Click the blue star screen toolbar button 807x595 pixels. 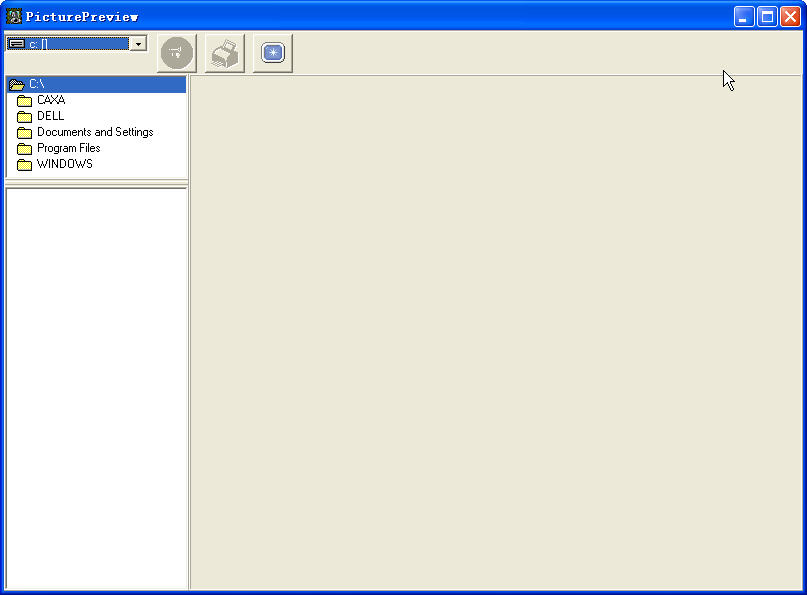point(273,53)
